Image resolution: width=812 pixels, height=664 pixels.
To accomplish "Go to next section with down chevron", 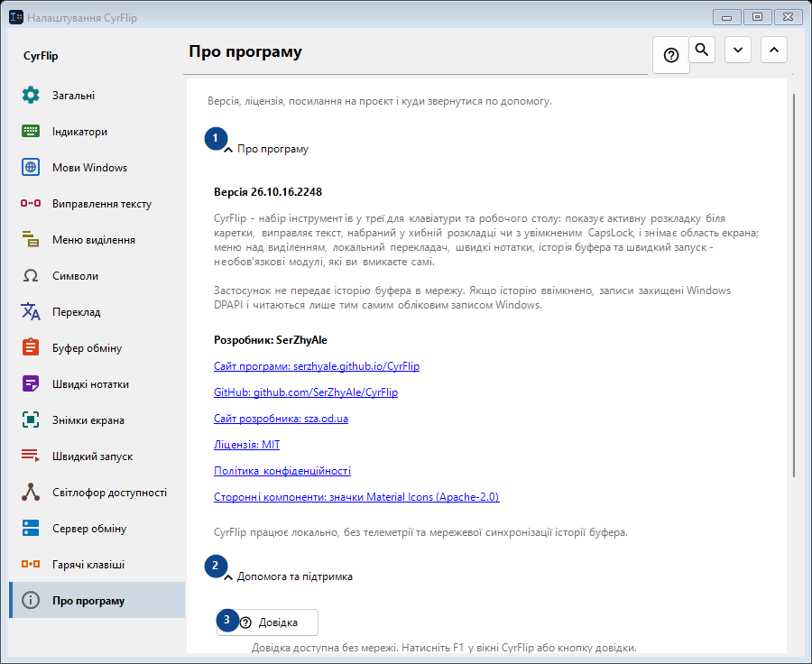I will tap(738, 50).
